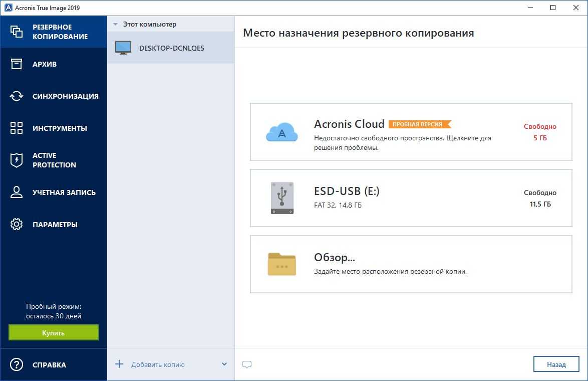The height and width of the screenshot is (381, 588).
Task: Click the Archive box icon
Action: pos(17,64)
